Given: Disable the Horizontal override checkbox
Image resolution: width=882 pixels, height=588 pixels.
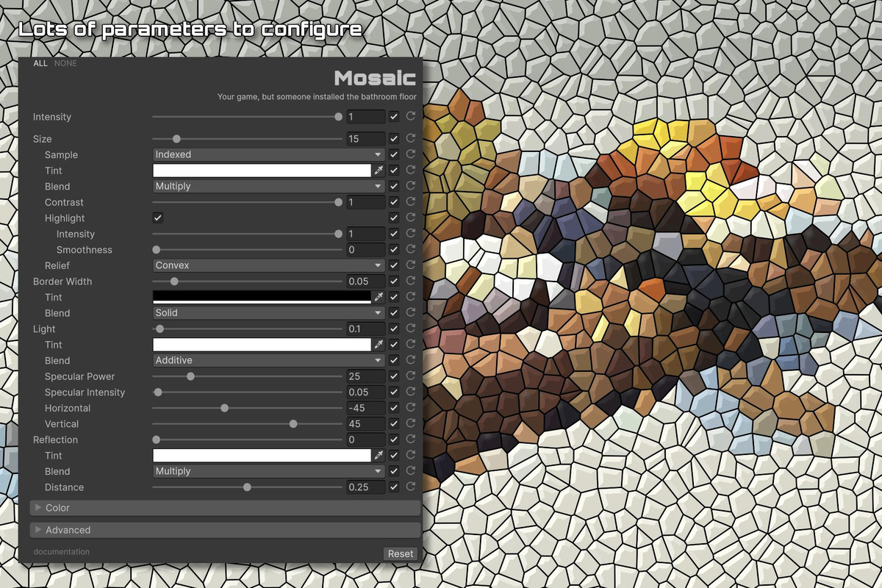Looking at the screenshot, I should point(395,408).
